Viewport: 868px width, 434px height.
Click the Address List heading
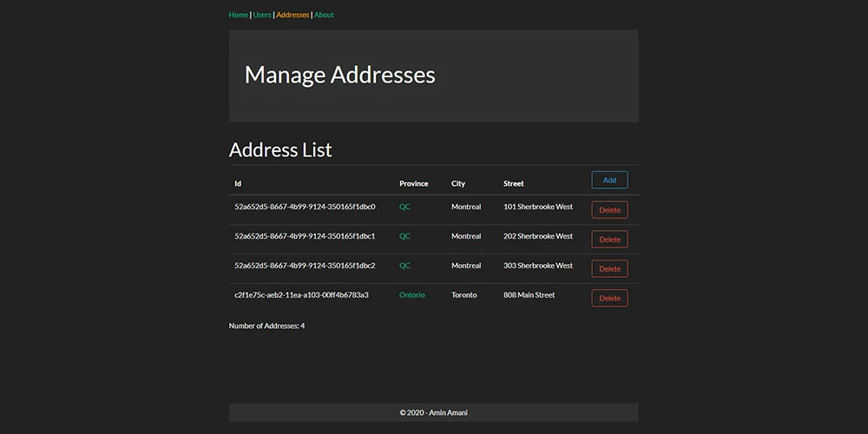tap(280, 150)
